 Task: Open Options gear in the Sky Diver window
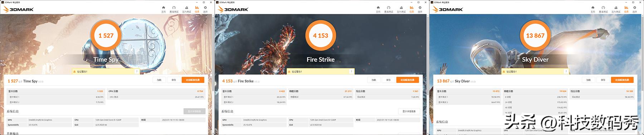(x=635, y=9)
